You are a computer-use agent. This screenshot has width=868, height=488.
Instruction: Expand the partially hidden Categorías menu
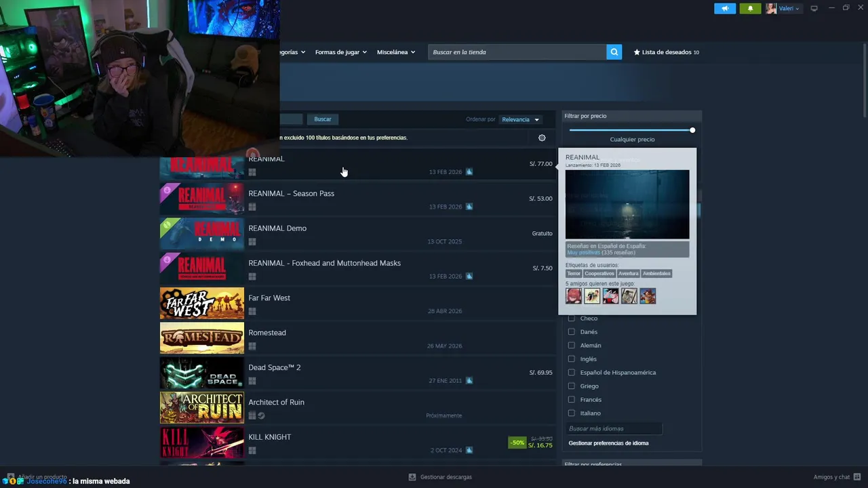tap(292, 52)
